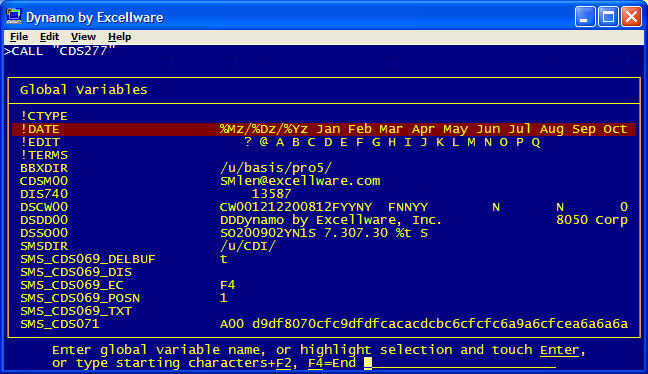Click the /u/CDI/ path value
The image size is (648, 374).
coord(248,246)
